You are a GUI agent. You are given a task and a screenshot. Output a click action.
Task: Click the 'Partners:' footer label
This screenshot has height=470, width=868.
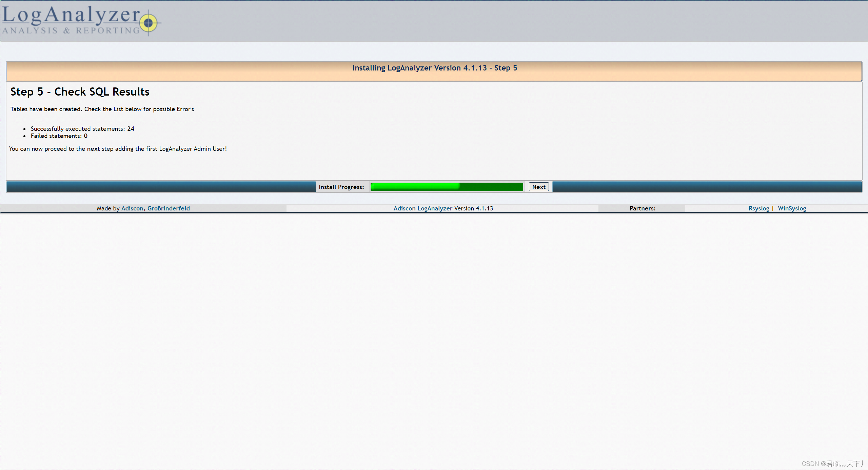[642, 208]
